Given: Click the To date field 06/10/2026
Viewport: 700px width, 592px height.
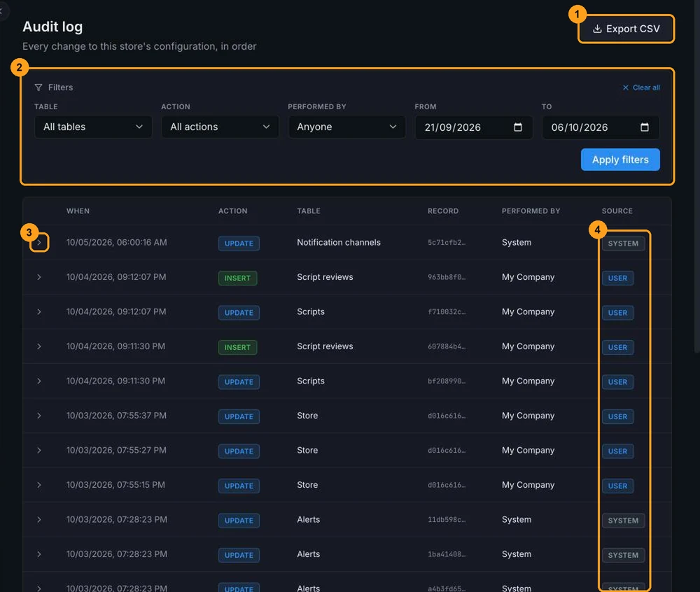Looking at the screenshot, I should (x=601, y=127).
